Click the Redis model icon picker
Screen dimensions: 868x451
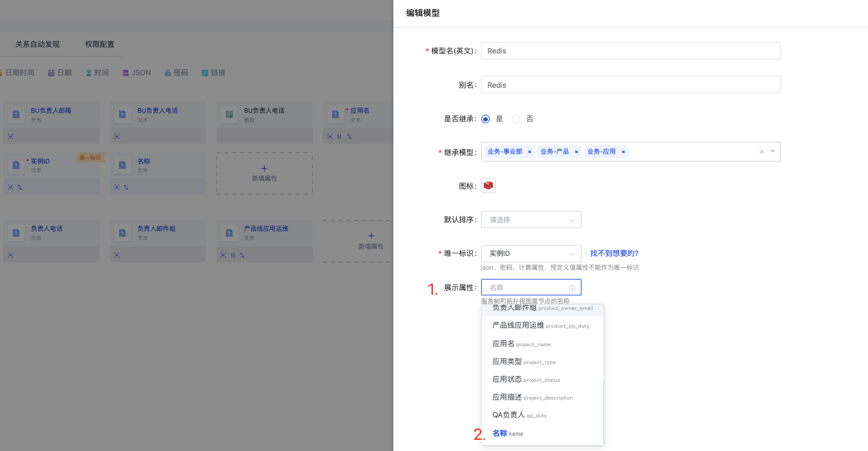click(x=488, y=185)
